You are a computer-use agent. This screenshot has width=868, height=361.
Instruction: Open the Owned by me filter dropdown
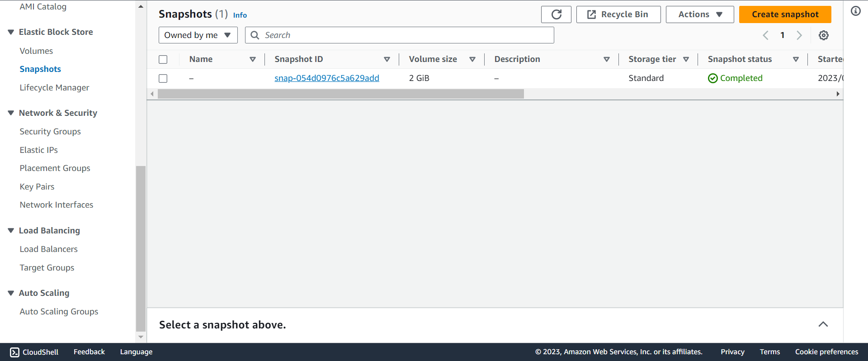198,35
